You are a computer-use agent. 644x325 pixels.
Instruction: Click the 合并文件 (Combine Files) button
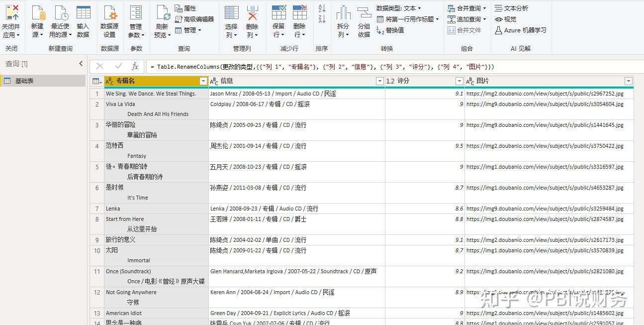point(464,30)
